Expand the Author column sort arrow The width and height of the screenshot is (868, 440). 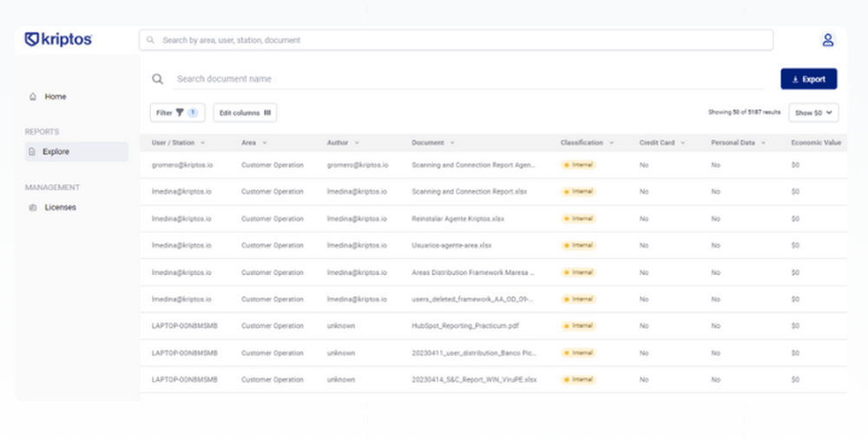coord(357,143)
